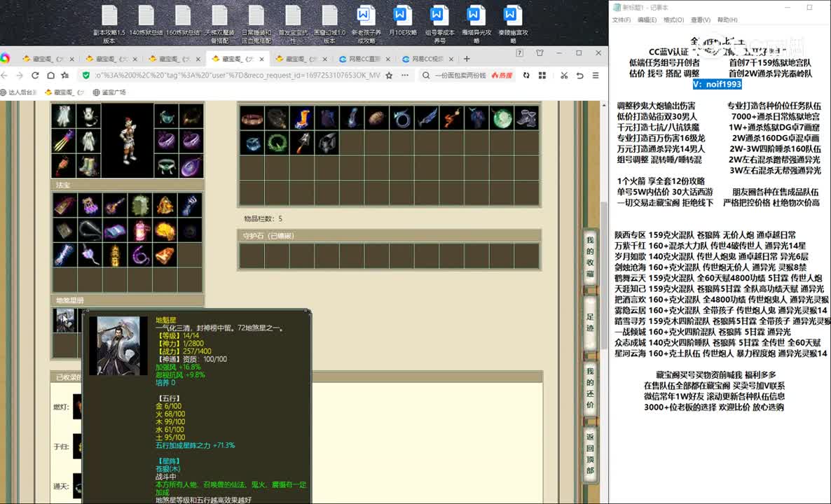Reload the current browser page

click(x=35, y=75)
